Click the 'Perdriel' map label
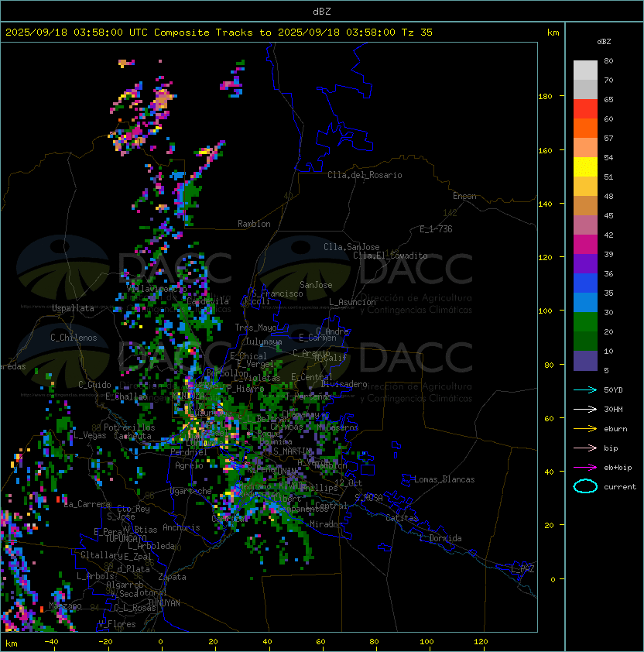Screen dimensions: 644x652 (x=188, y=452)
